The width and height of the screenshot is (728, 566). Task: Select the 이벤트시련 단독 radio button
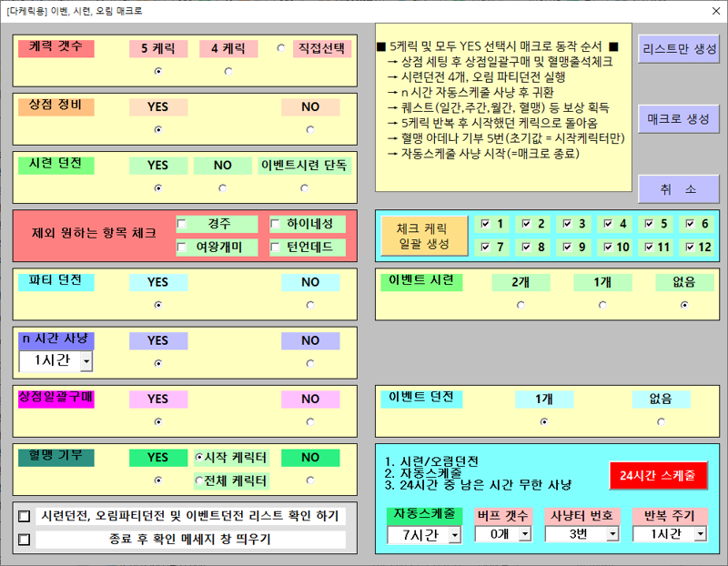(x=304, y=188)
